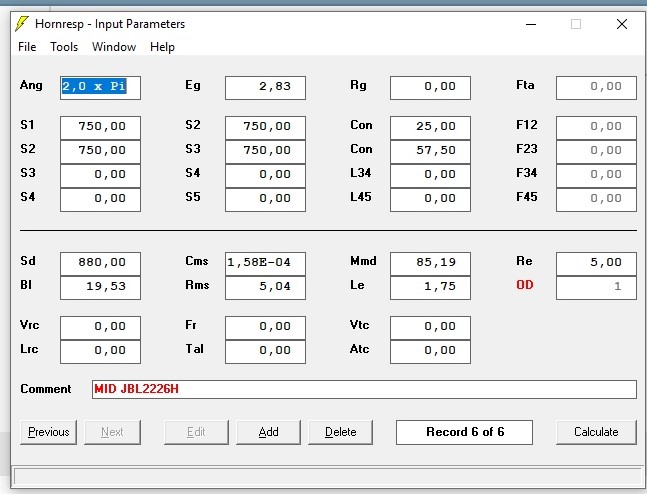
Task: Click the Rg value field
Action: 430,87
